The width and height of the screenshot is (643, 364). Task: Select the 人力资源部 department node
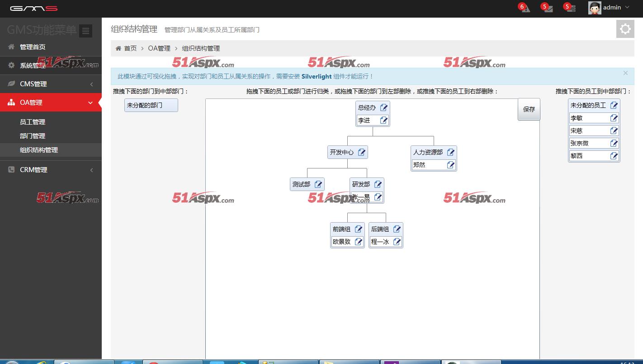coord(428,152)
